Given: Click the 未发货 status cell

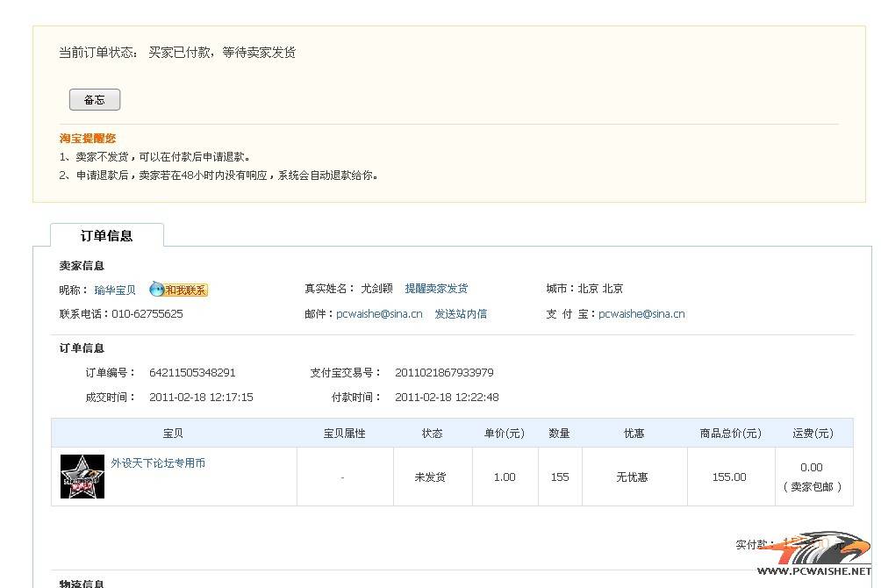Looking at the screenshot, I should click(430, 477).
